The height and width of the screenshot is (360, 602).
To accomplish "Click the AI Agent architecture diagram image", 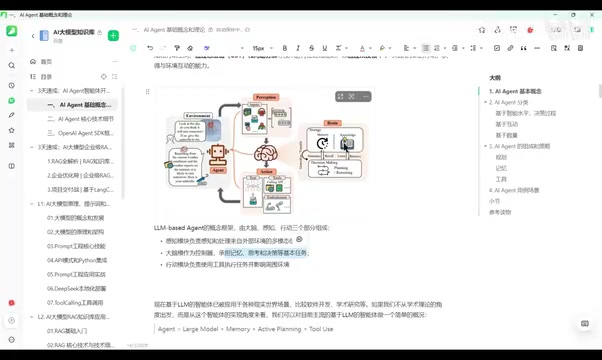I will (265, 154).
